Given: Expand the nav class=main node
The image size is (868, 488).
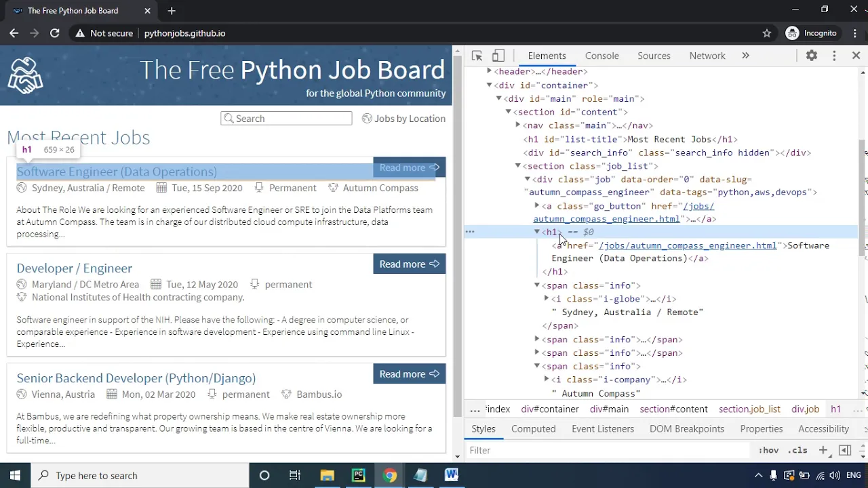Looking at the screenshot, I should click(517, 125).
